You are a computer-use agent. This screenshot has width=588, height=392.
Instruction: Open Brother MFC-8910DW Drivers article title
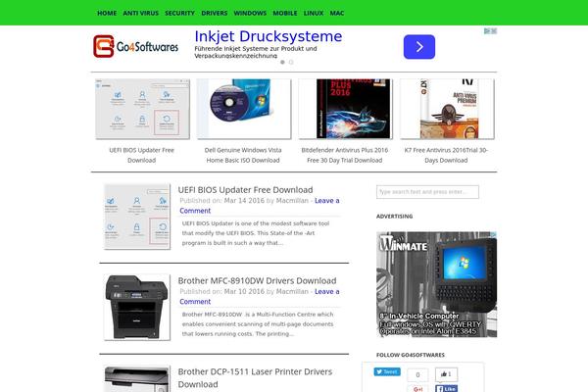point(257,280)
